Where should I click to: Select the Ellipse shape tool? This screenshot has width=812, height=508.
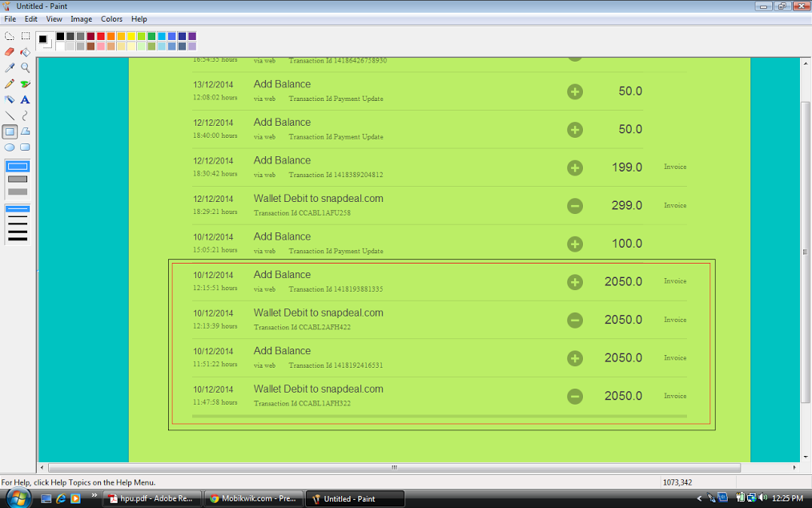pos(10,147)
